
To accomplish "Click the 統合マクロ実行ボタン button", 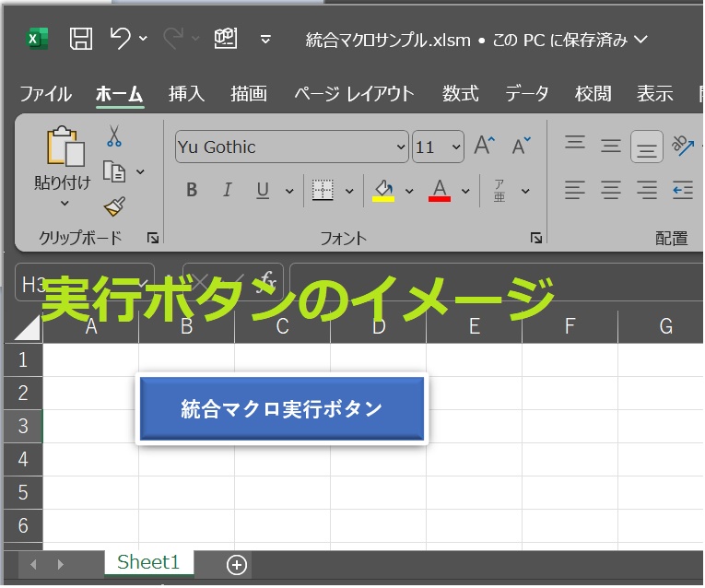I will [282, 408].
